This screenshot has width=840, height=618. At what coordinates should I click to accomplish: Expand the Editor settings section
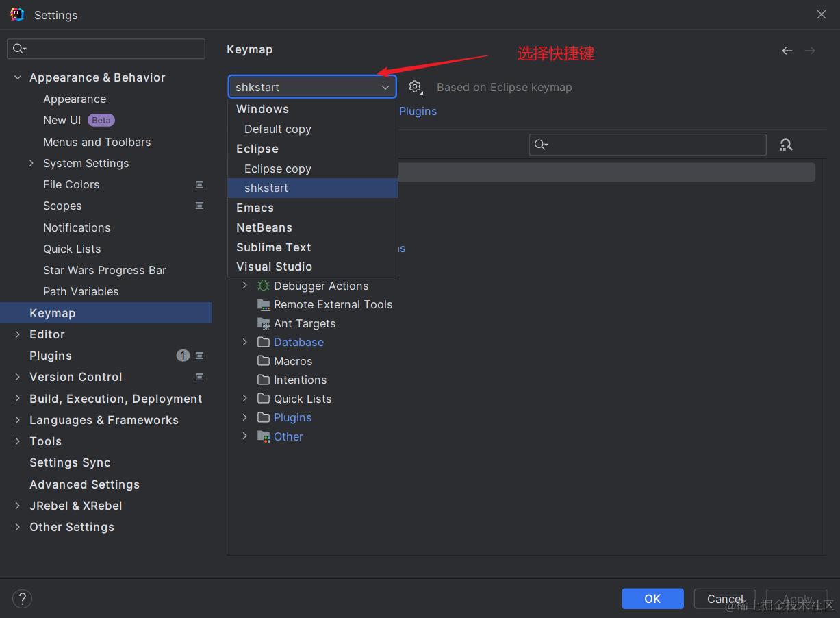18,334
